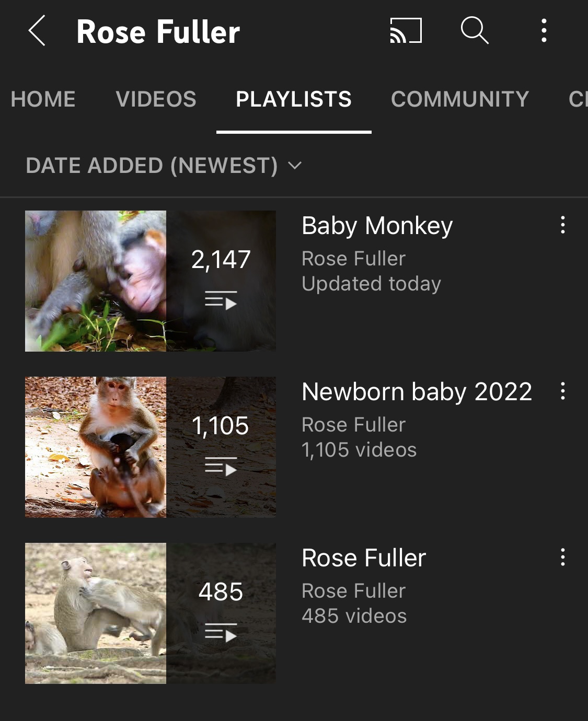Tap the 485-video playlist thumbnail image
This screenshot has height=721, width=588.
96,613
